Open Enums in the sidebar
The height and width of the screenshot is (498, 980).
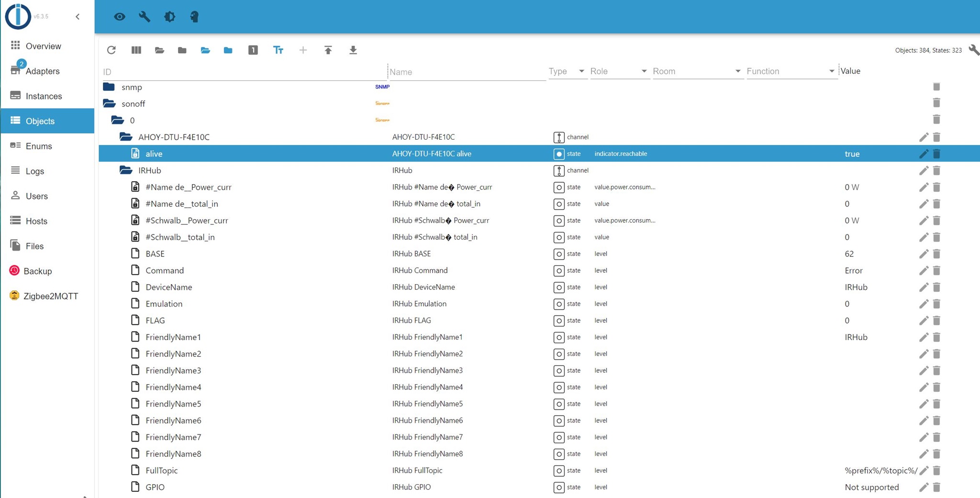point(47,146)
